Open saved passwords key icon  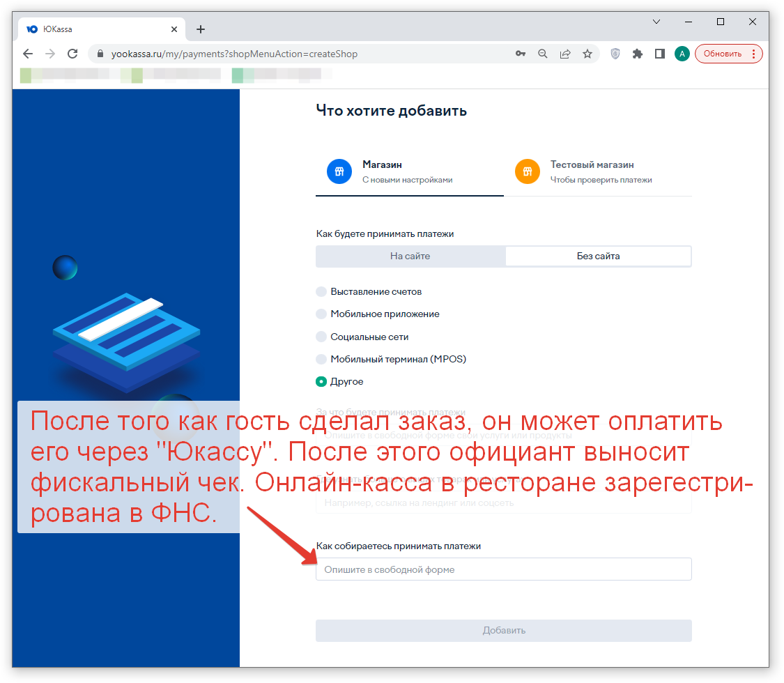click(521, 54)
